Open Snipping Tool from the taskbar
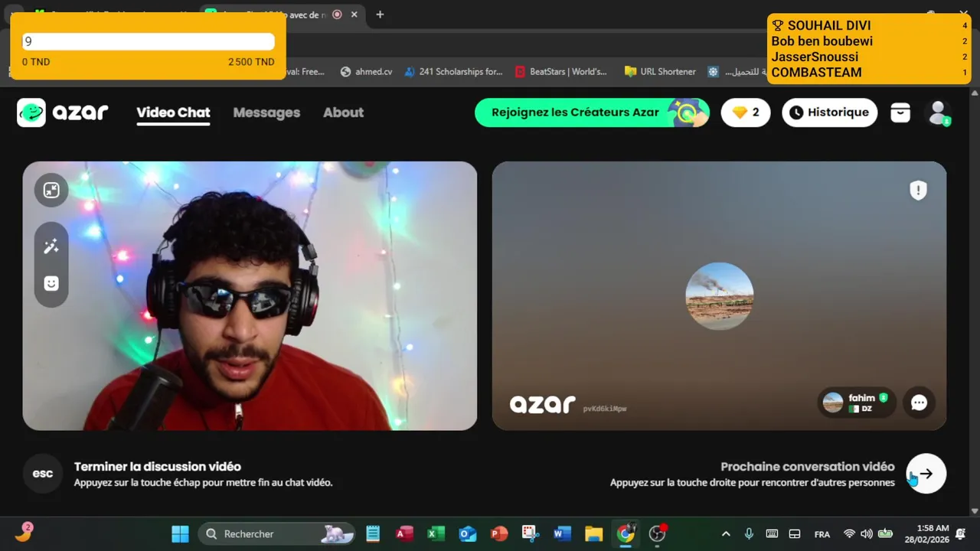 click(x=531, y=533)
